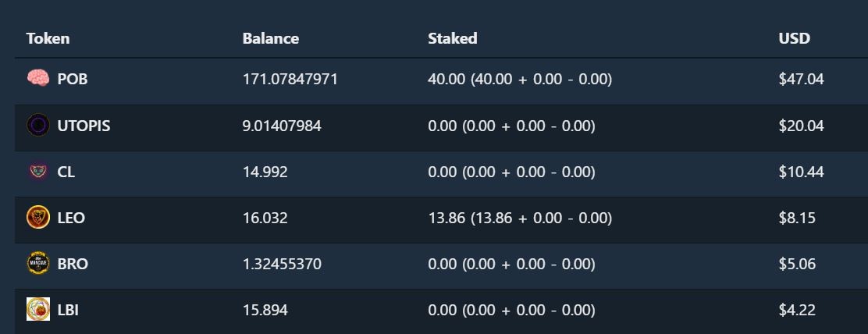
Task: Click the CL cat token icon
Action: coord(38,172)
